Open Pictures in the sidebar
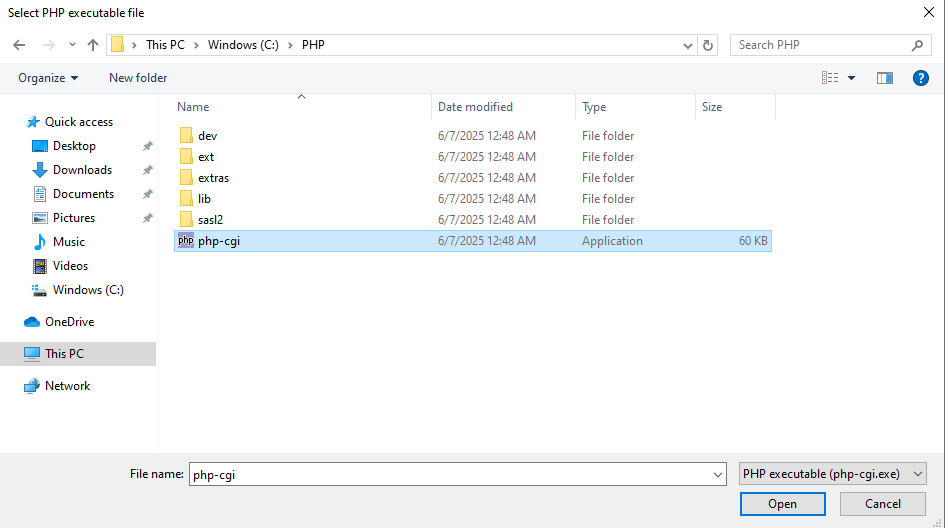 point(63,218)
